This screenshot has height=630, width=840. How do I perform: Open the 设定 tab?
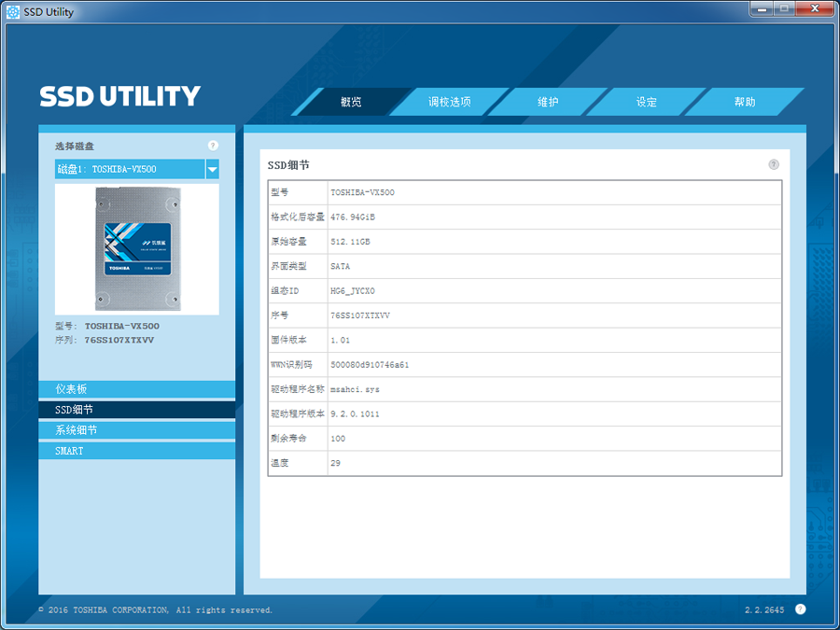[647, 102]
